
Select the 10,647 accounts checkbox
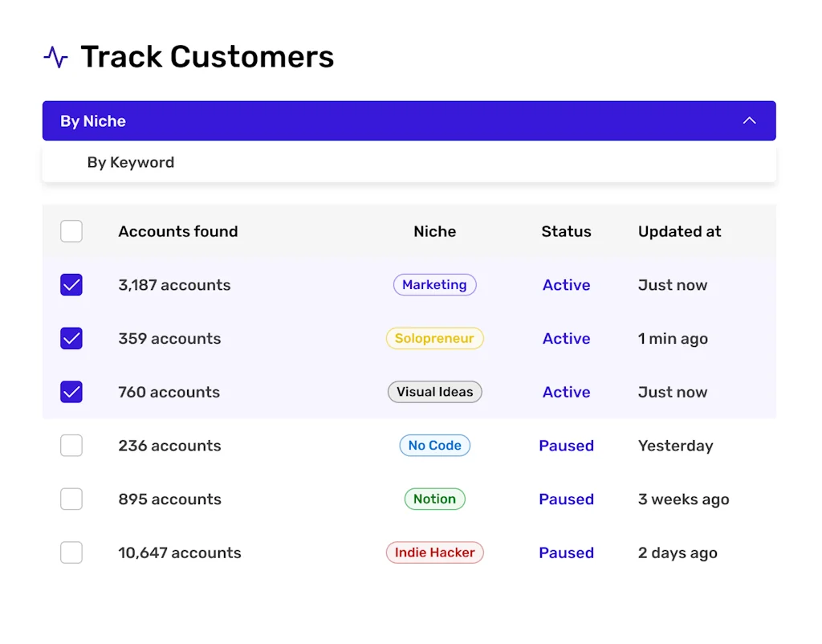(x=71, y=552)
